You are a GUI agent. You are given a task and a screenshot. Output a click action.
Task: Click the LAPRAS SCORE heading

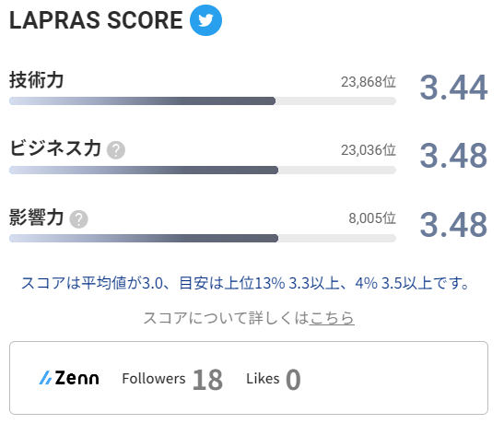coord(96,20)
